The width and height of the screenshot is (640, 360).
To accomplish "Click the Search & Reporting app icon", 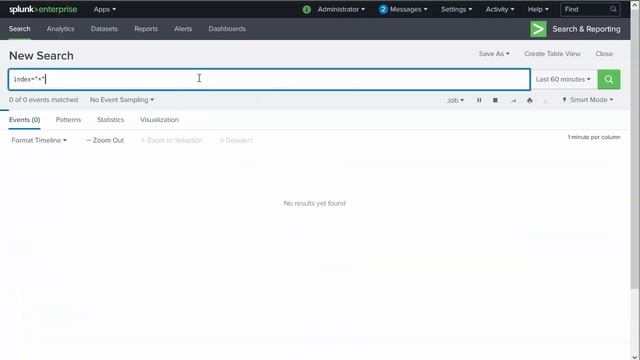I will coord(538,29).
